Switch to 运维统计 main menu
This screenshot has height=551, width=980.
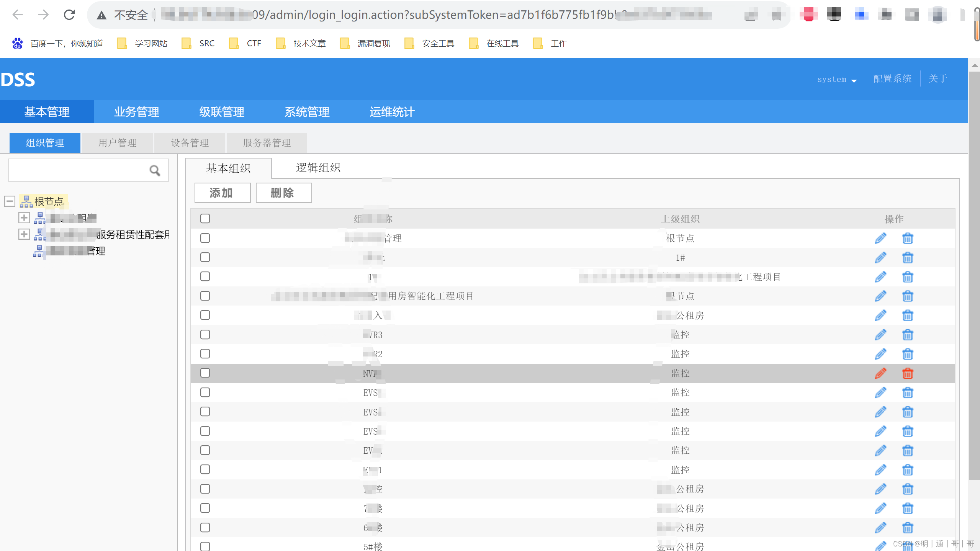[392, 112]
